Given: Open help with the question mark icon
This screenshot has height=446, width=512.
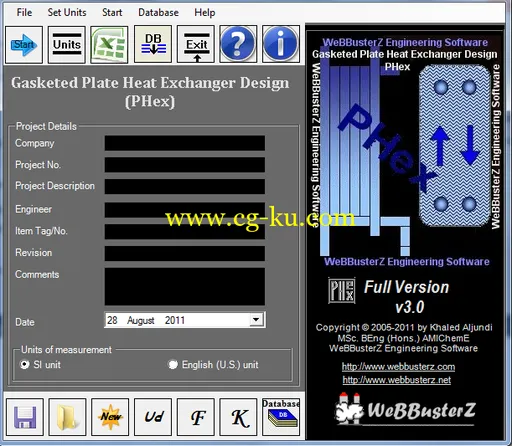Looking at the screenshot, I should [238, 44].
